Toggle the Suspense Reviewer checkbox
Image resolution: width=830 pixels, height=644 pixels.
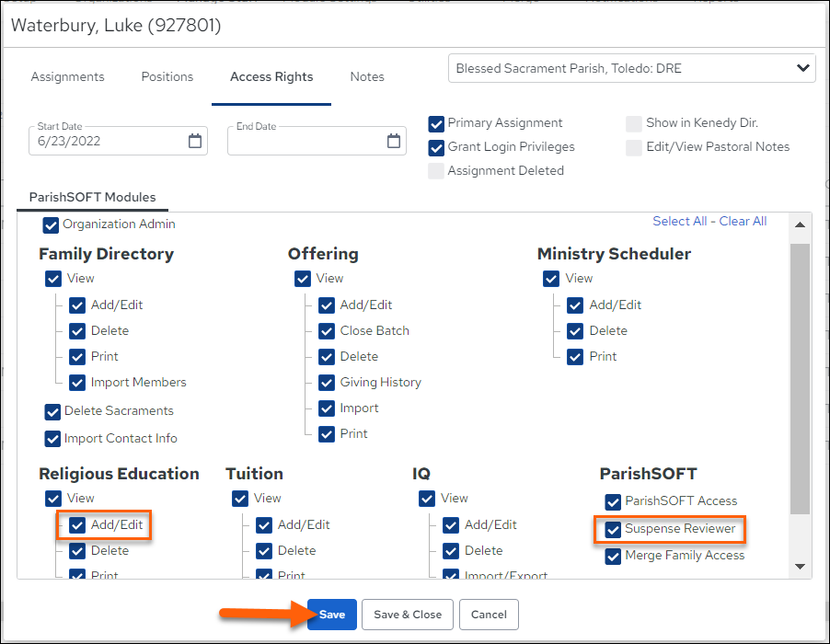tap(613, 529)
